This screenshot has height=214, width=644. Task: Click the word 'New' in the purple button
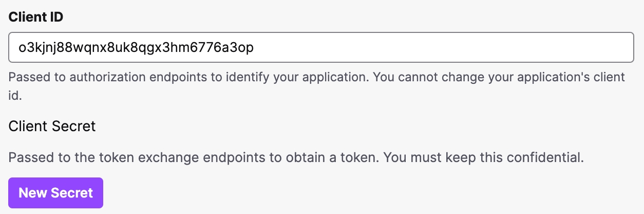tap(32, 193)
